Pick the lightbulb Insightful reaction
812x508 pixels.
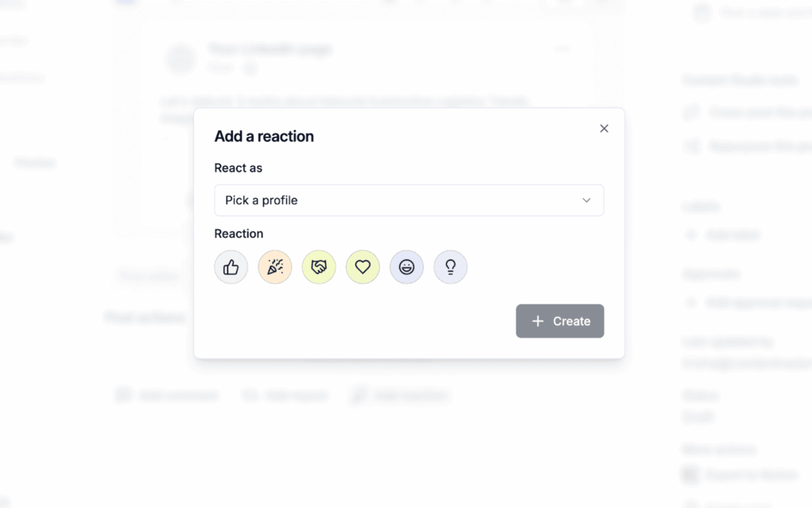450,267
